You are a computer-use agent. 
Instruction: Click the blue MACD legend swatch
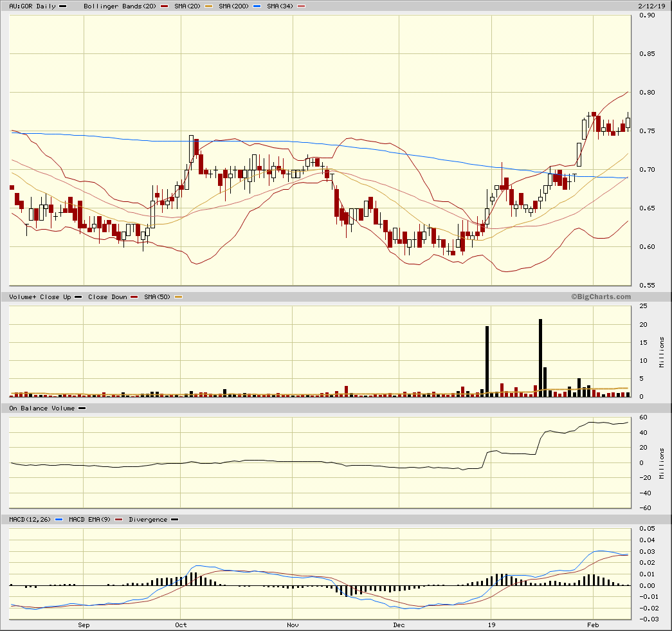59,520
